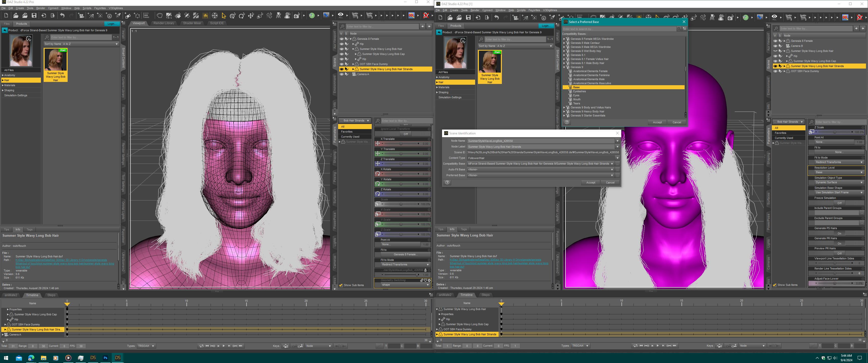Click Undo arrow in left window toolbar

pyautogui.click(x=62, y=15)
